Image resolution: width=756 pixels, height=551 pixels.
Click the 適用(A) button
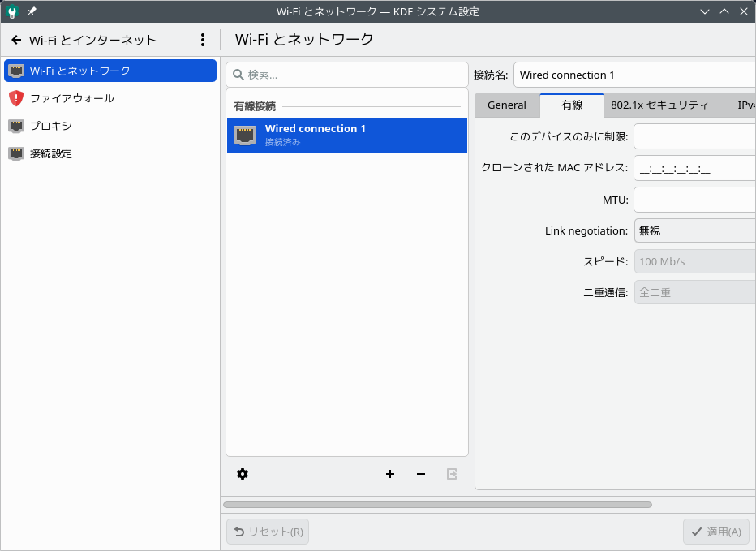pyautogui.click(x=716, y=532)
